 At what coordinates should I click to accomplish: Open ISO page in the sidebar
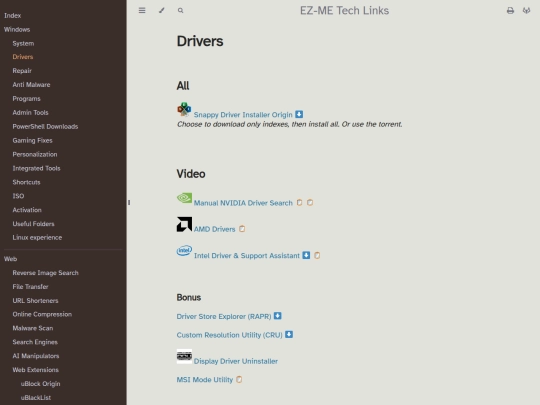pyautogui.click(x=18, y=196)
